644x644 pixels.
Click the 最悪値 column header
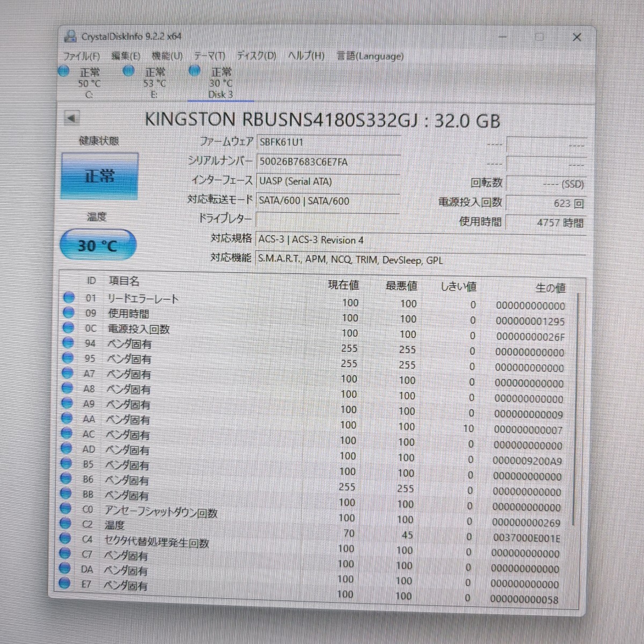coord(401,286)
